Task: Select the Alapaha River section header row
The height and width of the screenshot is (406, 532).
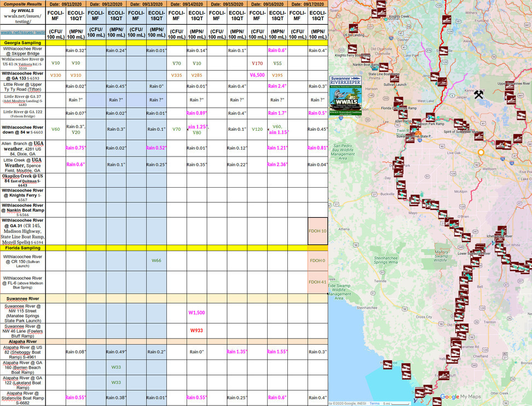Action: pos(164,341)
